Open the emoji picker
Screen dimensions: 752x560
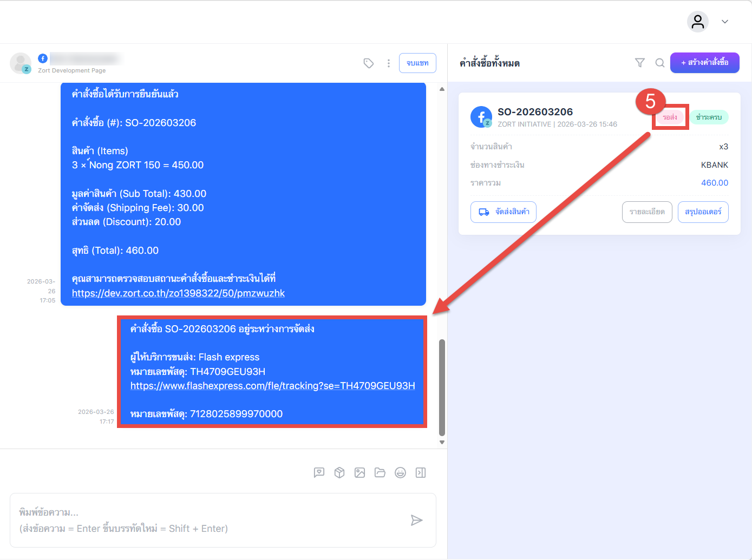click(400, 473)
